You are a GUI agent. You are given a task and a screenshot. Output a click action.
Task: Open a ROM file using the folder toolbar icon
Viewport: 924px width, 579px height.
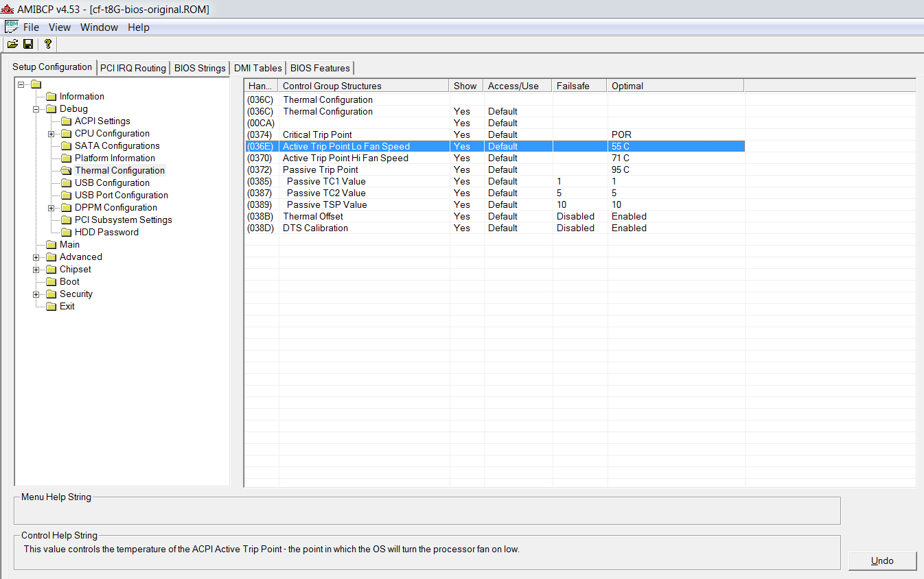click(12, 43)
